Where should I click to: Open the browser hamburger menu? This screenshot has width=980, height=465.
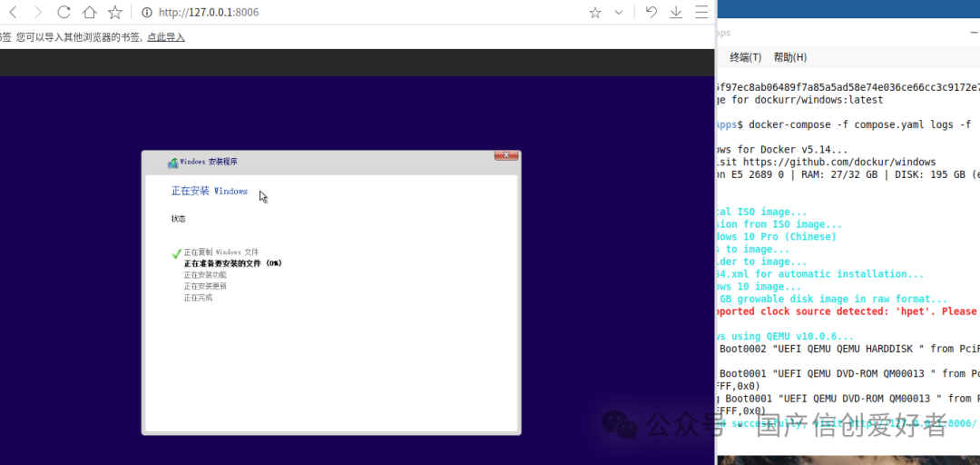701,12
